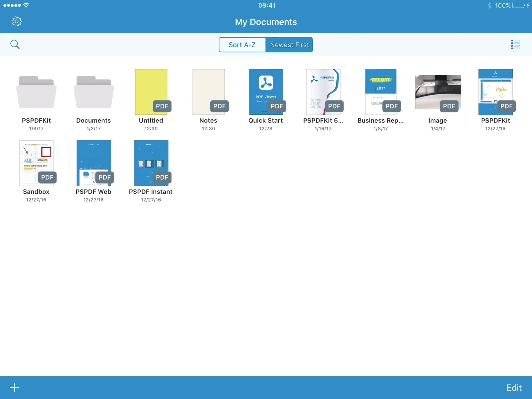Switch to list view layout

click(x=515, y=44)
